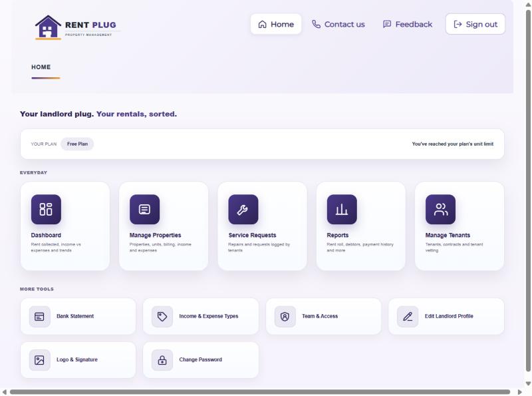The height and width of the screenshot is (396, 532).
Task: Click the Team & Access shield icon
Action: coord(285,317)
